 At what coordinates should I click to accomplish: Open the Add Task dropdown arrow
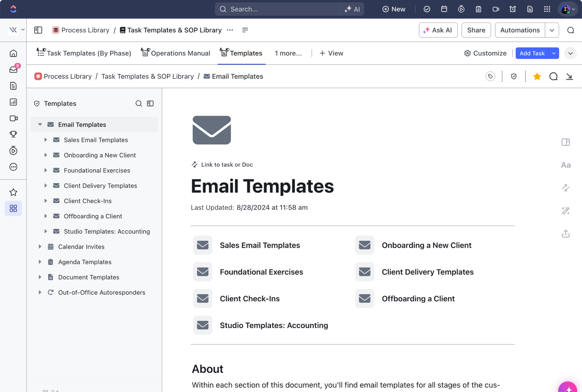(554, 53)
